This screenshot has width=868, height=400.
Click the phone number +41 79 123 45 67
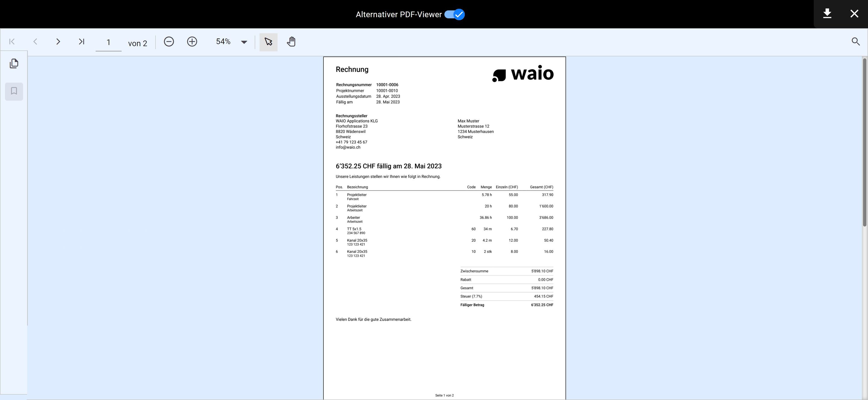coord(351,142)
